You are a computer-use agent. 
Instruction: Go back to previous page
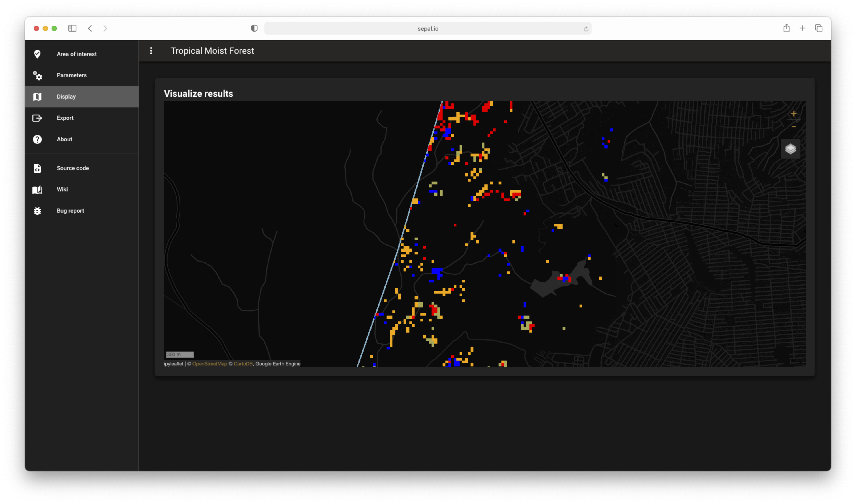(90, 28)
